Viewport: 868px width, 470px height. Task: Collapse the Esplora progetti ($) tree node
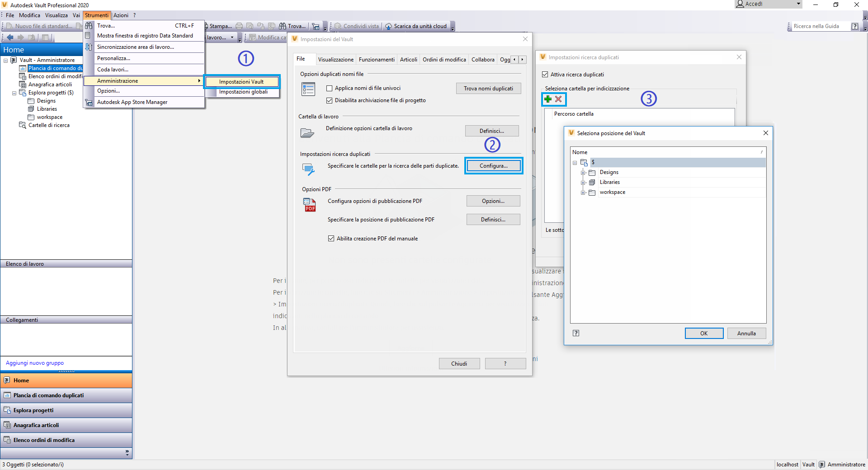14,93
